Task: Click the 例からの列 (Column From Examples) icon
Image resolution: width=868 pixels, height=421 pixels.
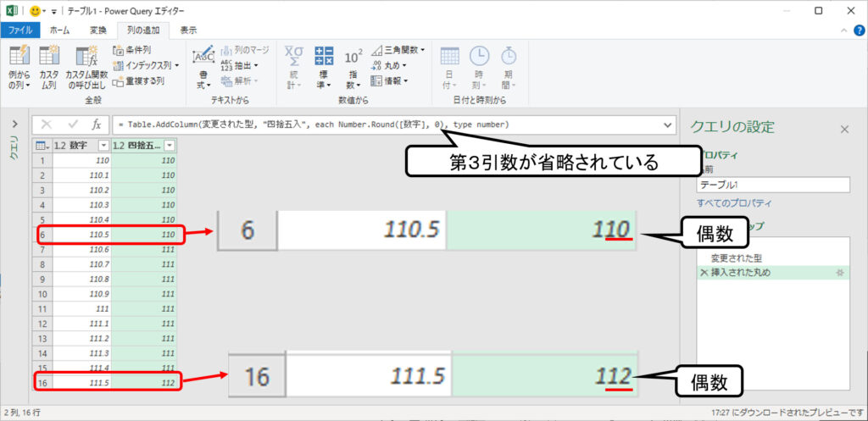Action: point(19,56)
